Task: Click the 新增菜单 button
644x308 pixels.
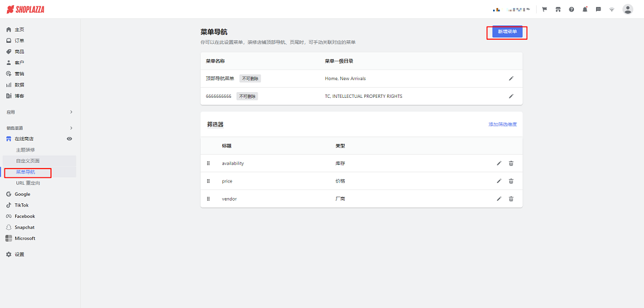Action: point(507,32)
